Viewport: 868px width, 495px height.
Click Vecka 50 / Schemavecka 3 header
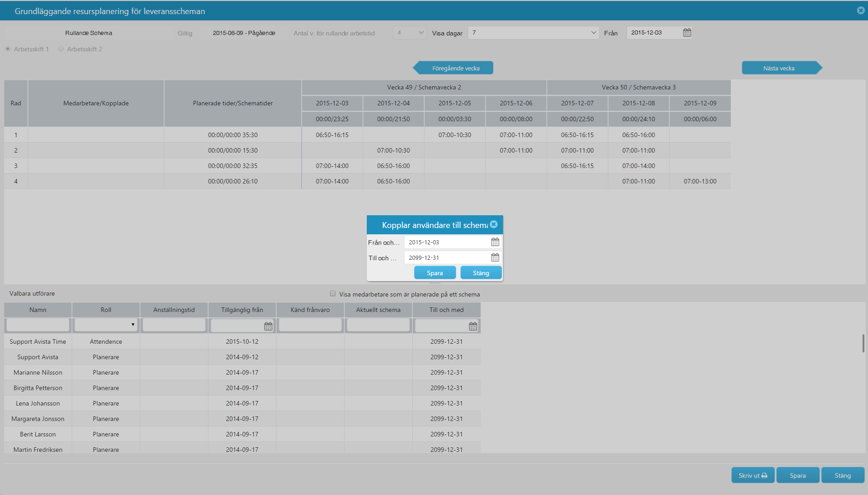(639, 87)
